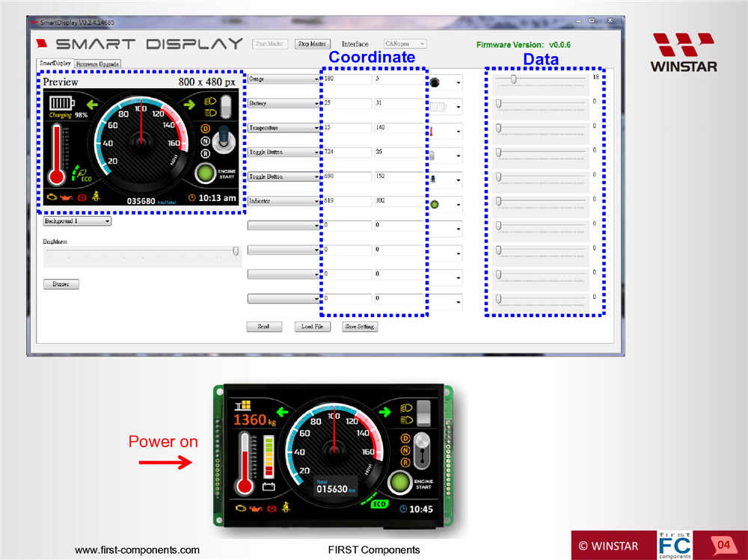
Task: Click the Indicator row field containing 619
Action: click(347, 201)
